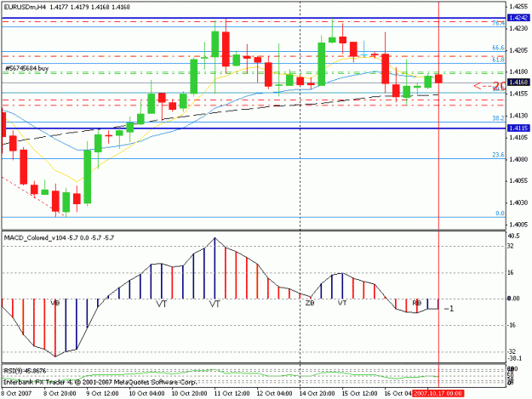
Task: Click the 1.4080 price scale value
Action: pyautogui.click(x=519, y=159)
